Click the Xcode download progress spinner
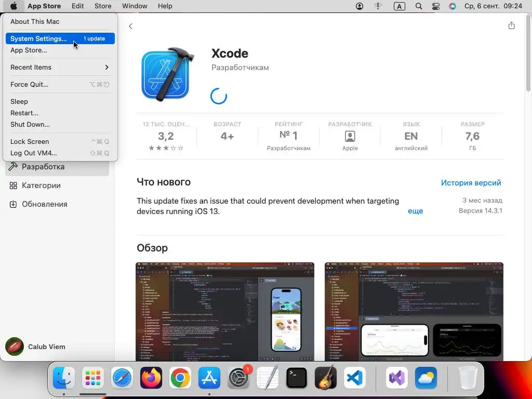Image resolution: width=532 pixels, height=399 pixels. point(219,96)
